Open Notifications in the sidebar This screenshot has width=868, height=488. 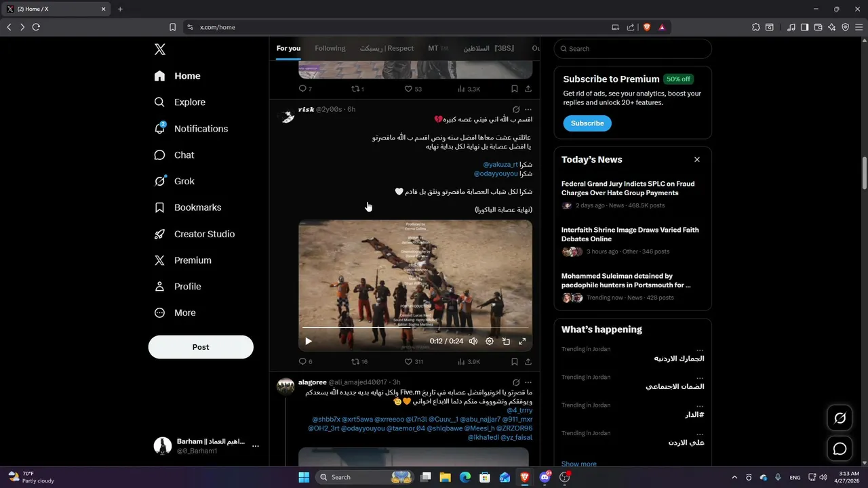pyautogui.click(x=191, y=129)
